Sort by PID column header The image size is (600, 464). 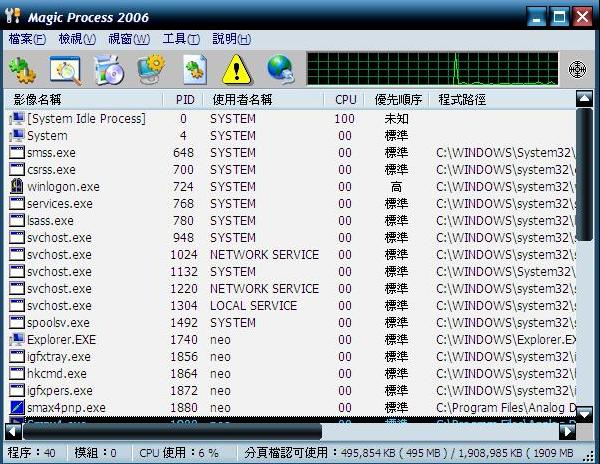pos(183,100)
